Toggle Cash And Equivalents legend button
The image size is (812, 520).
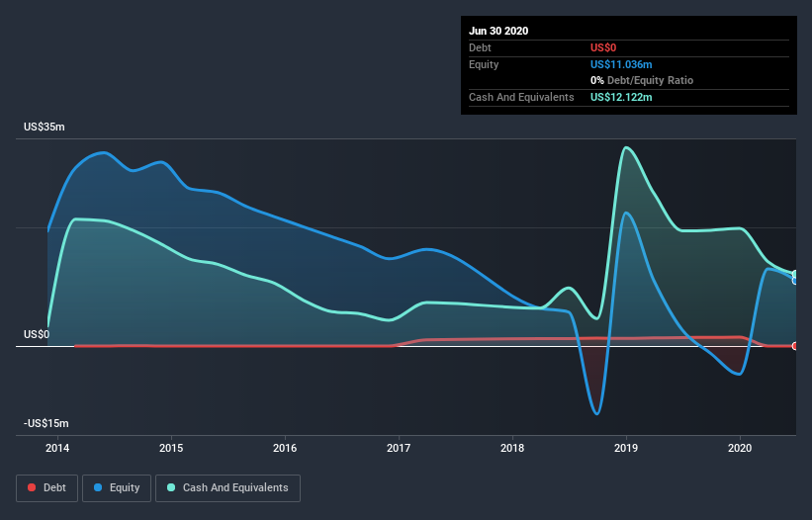227,488
